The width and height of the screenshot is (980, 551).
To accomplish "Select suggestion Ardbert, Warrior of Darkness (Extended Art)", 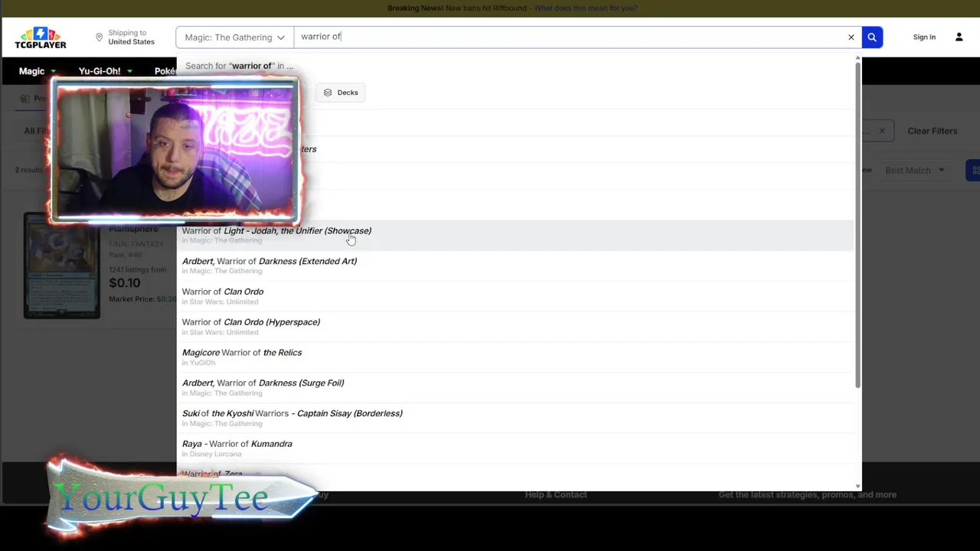I will pos(515,266).
